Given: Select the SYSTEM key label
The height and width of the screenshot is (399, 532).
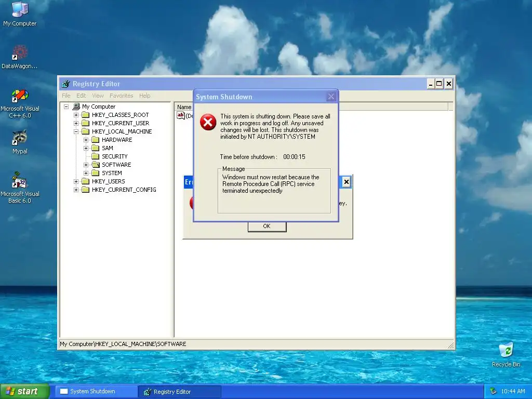Looking at the screenshot, I should pos(112,173).
